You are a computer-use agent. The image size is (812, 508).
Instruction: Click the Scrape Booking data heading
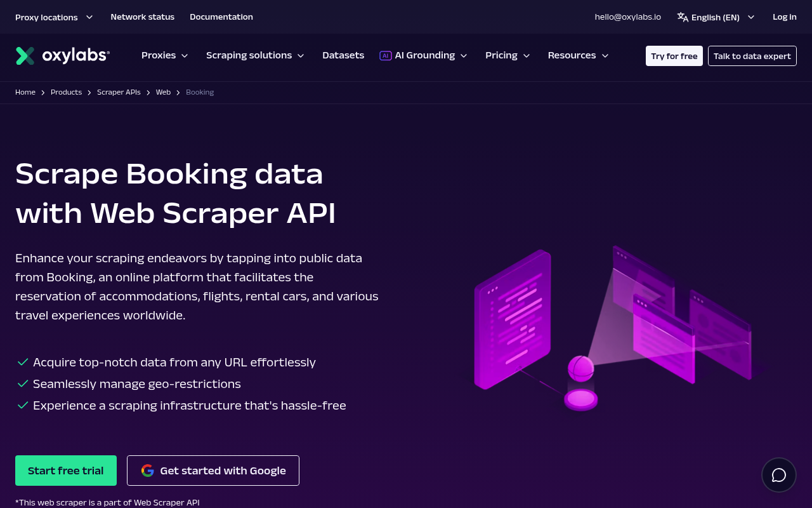(x=176, y=193)
